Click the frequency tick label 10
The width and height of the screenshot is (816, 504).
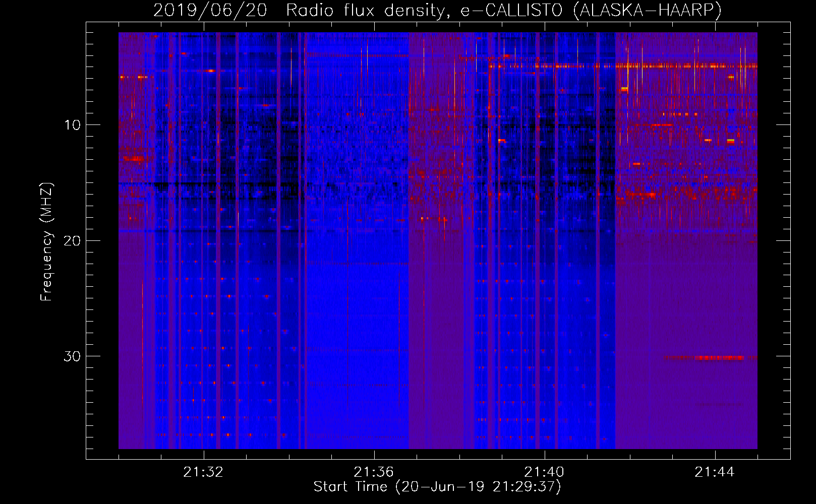point(72,125)
